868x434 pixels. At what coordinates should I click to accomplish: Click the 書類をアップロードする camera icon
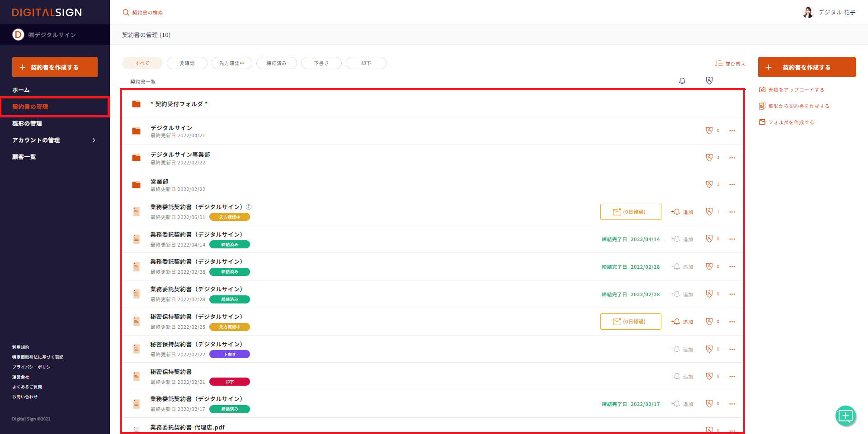762,90
